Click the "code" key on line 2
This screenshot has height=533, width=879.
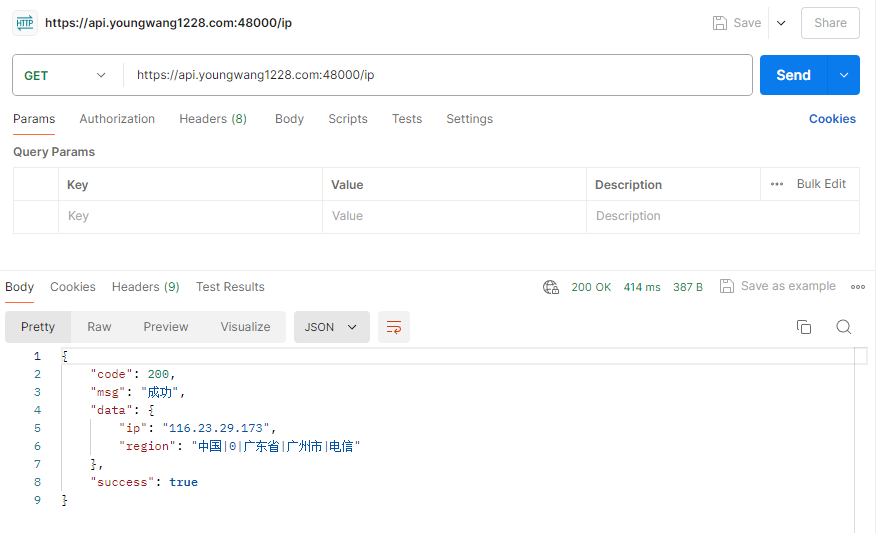[x=112, y=374]
